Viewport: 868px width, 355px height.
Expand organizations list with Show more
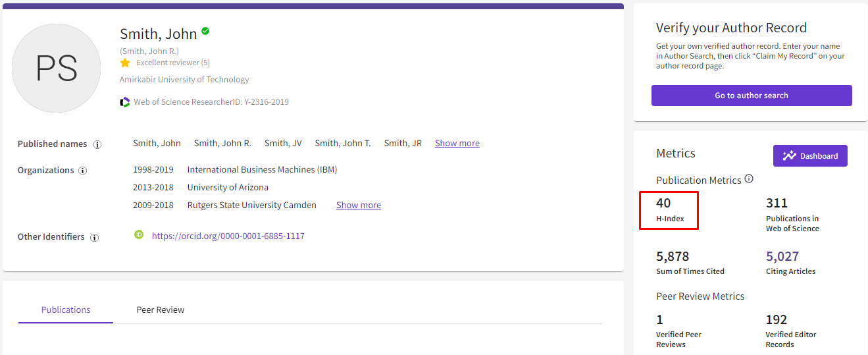358,205
